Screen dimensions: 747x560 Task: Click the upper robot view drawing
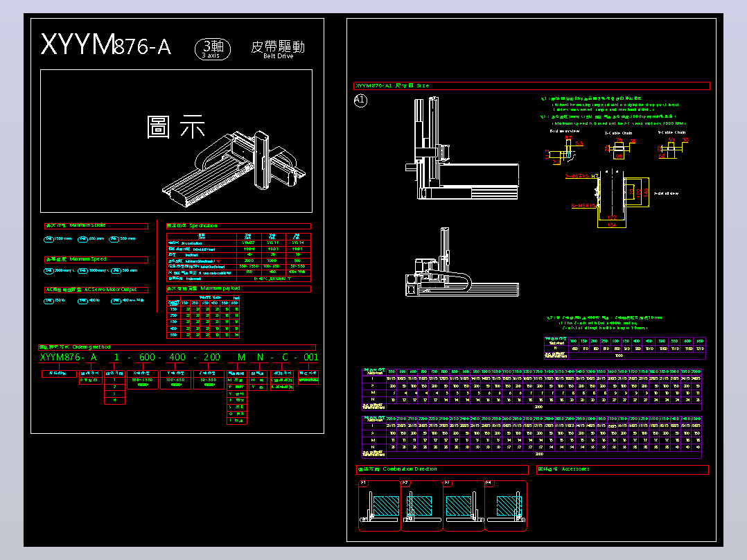[462, 148]
